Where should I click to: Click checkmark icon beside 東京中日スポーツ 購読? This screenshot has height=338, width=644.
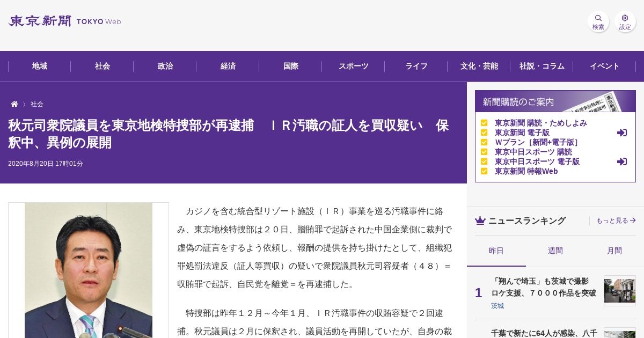pyautogui.click(x=484, y=152)
